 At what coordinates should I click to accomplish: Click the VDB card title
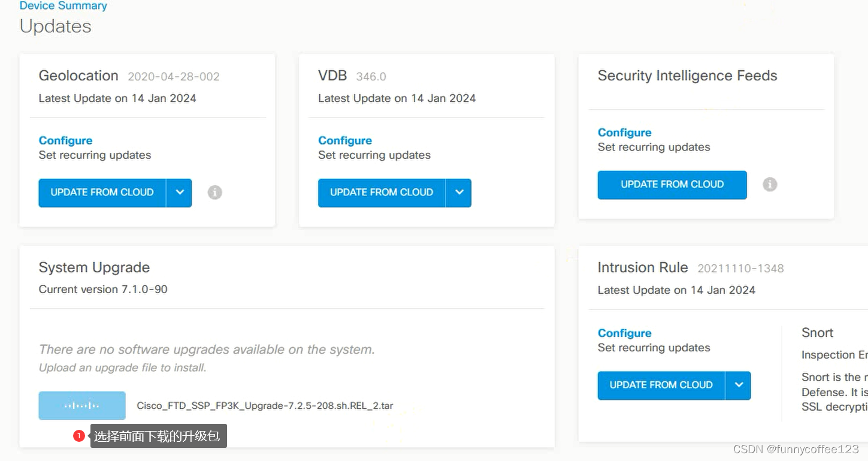pos(332,76)
